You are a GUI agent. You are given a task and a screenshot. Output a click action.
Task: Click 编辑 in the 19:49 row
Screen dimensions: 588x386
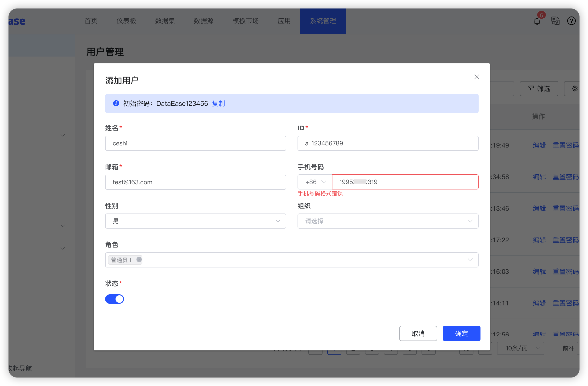pos(539,145)
